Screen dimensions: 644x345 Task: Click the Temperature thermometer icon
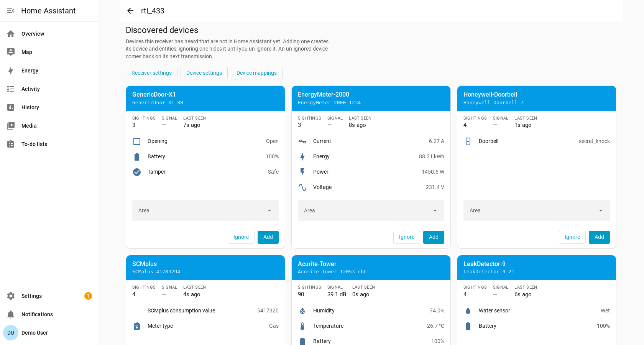pos(302,326)
